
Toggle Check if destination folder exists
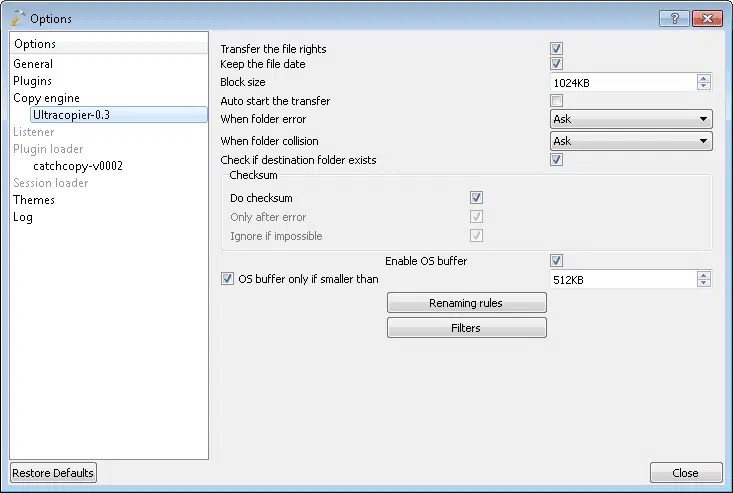[556, 160]
